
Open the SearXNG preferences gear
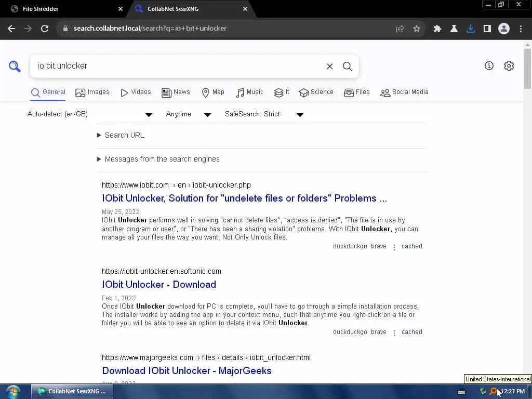[x=509, y=66]
